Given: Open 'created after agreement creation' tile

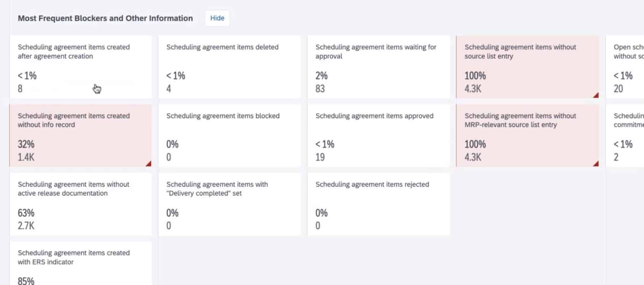Looking at the screenshot, I should [x=81, y=67].
